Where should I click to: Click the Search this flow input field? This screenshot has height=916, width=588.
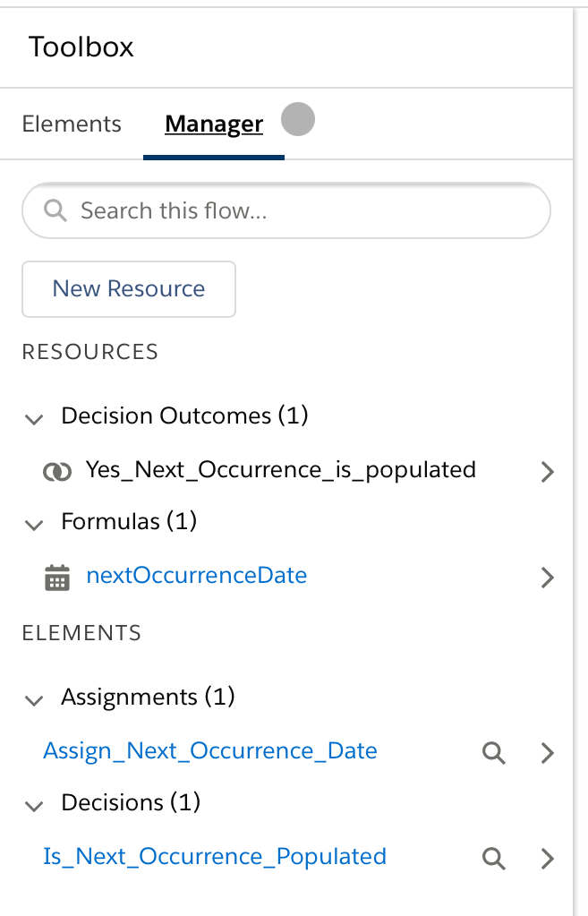(224, 210)
